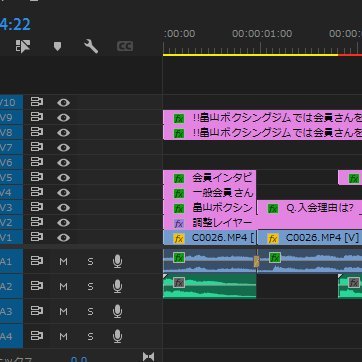This screenshot has height=362, width=362.
Task: Solo audio track A2
Action: pos(90,287)
